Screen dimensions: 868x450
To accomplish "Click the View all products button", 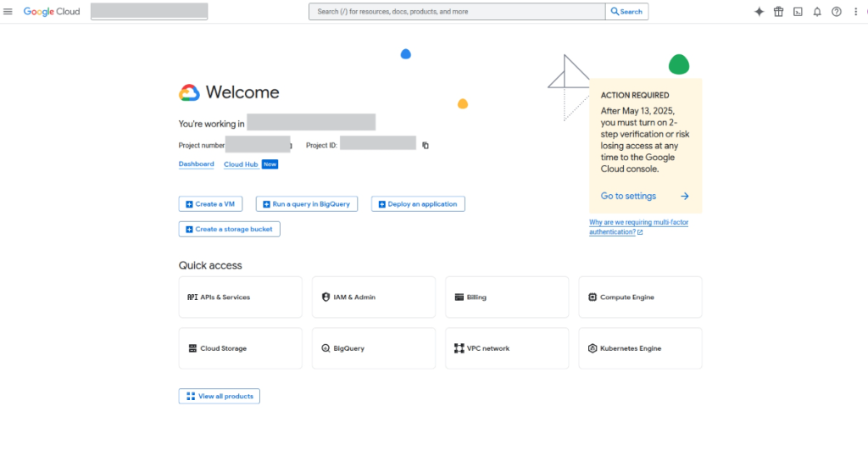I will [220, 397].
